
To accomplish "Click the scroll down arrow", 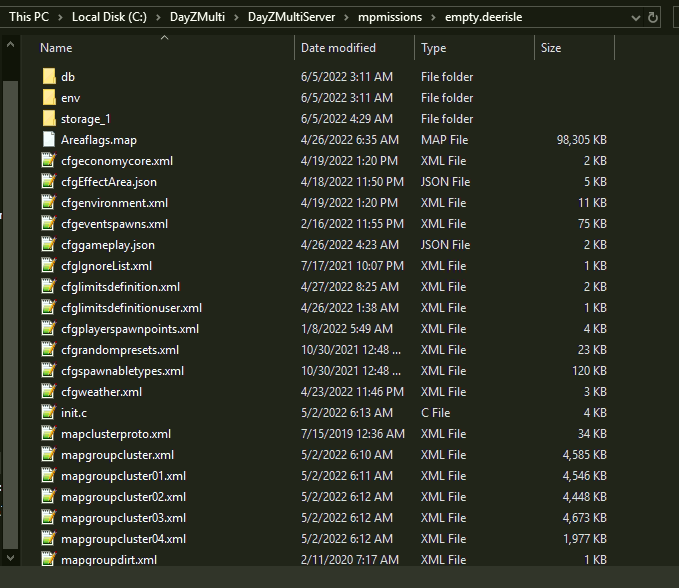I will click(10, 558).
